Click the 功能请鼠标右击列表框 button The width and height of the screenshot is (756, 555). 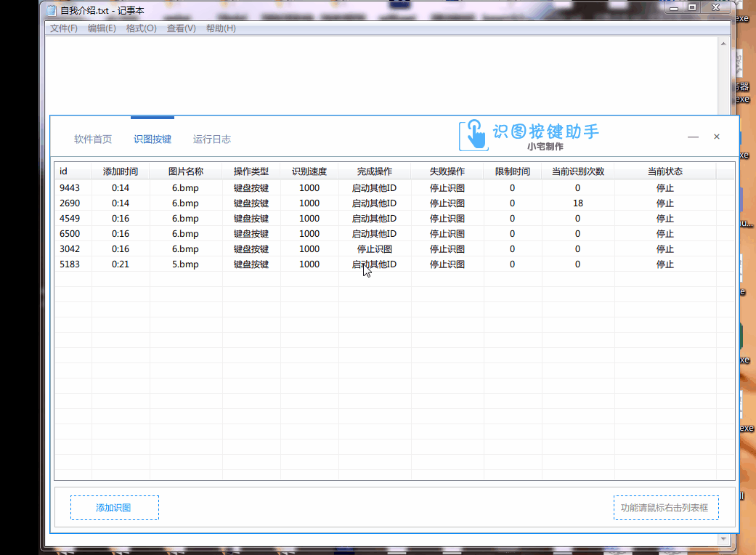tap(665, 507)
